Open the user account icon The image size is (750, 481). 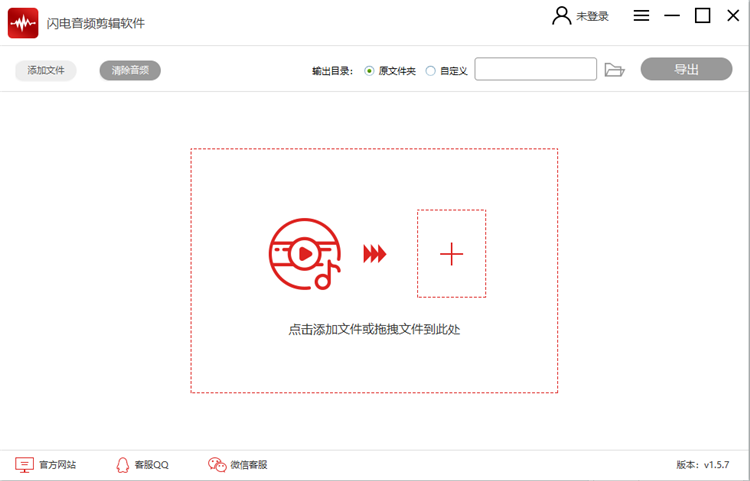[x=562, y=16]
